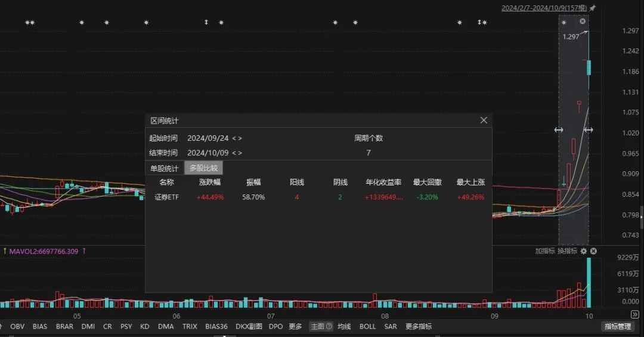The image size is (644, 337).
Task: Select OBV indicator
Action: pyautogui.click(x=17, y=326)
